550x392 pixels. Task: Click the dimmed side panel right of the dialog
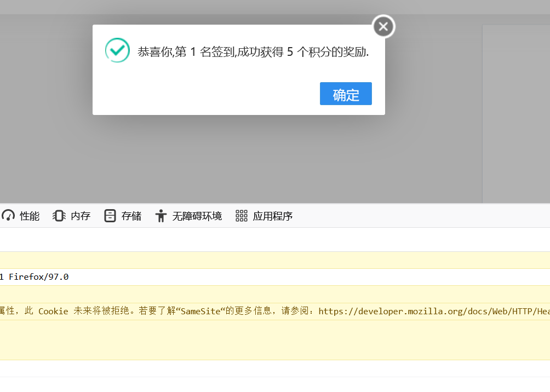point(515,109)
